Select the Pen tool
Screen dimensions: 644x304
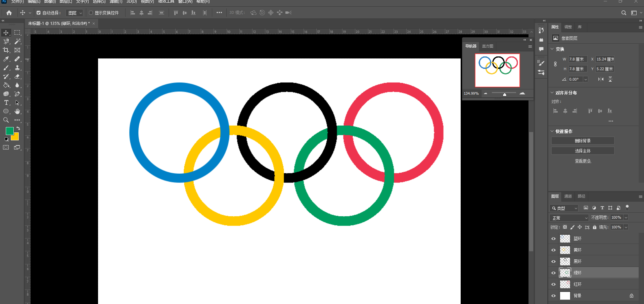(x=17, y=94)
